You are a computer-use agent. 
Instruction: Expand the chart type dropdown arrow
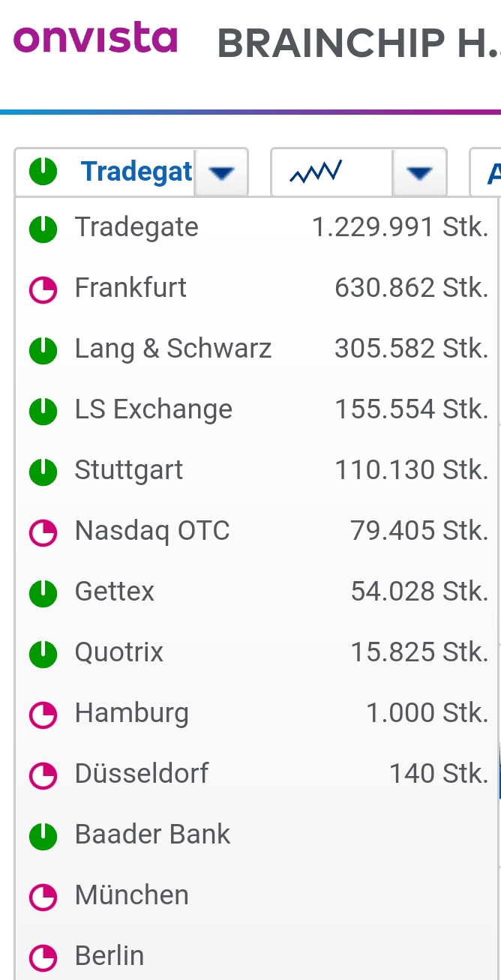coord(419,173)
